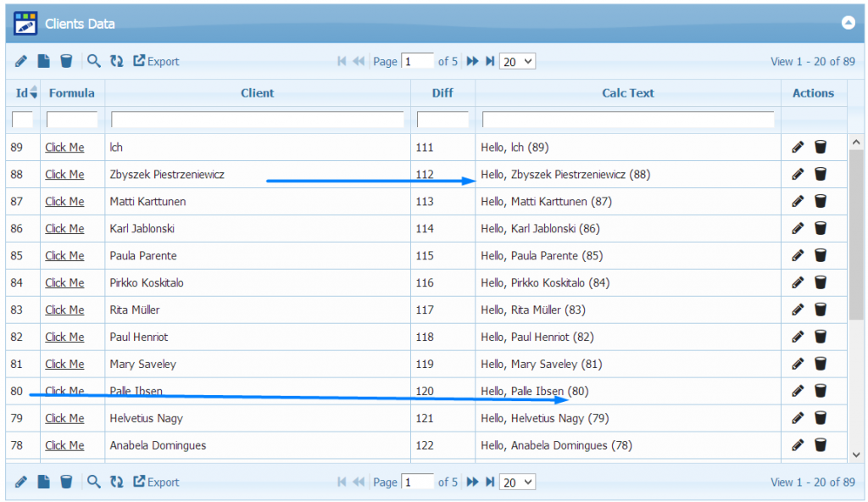Delete the Paula Parente row with trash

point(821,256)
